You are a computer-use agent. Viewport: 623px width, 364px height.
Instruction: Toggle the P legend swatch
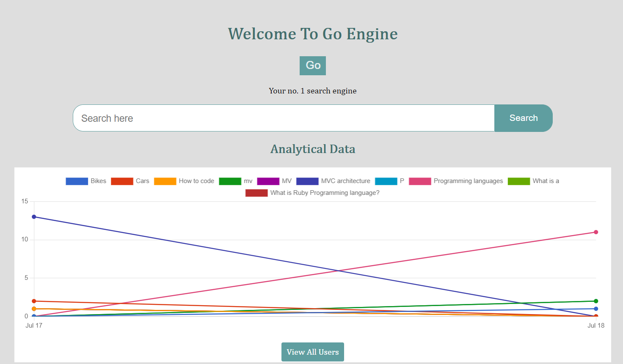pos(386,181)
